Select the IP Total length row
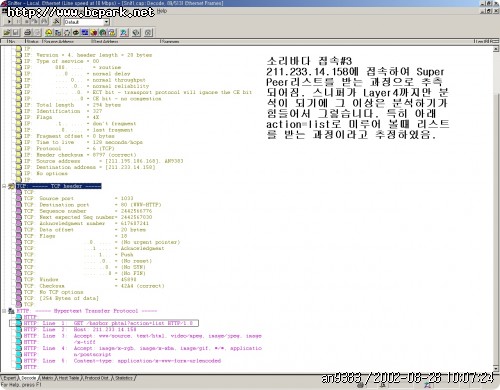 coord(72,105)
